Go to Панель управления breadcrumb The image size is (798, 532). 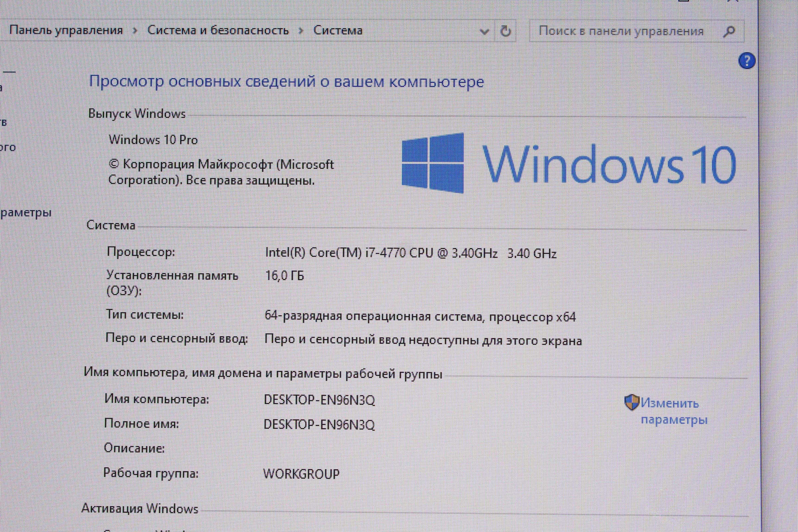pos(66,30)
